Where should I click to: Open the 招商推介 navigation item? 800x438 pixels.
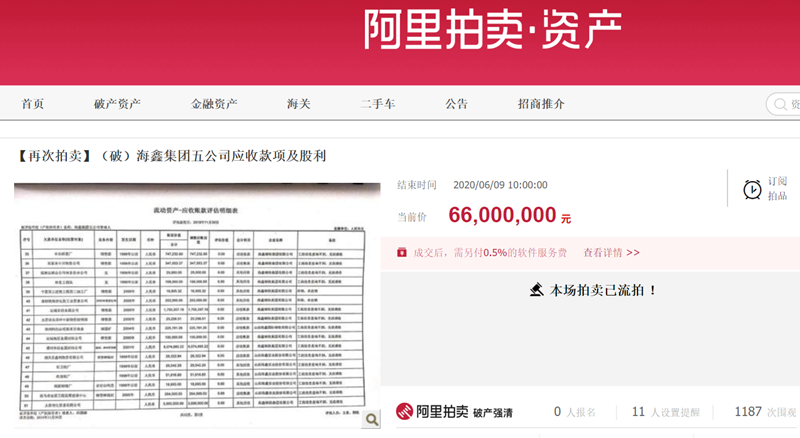541,104
